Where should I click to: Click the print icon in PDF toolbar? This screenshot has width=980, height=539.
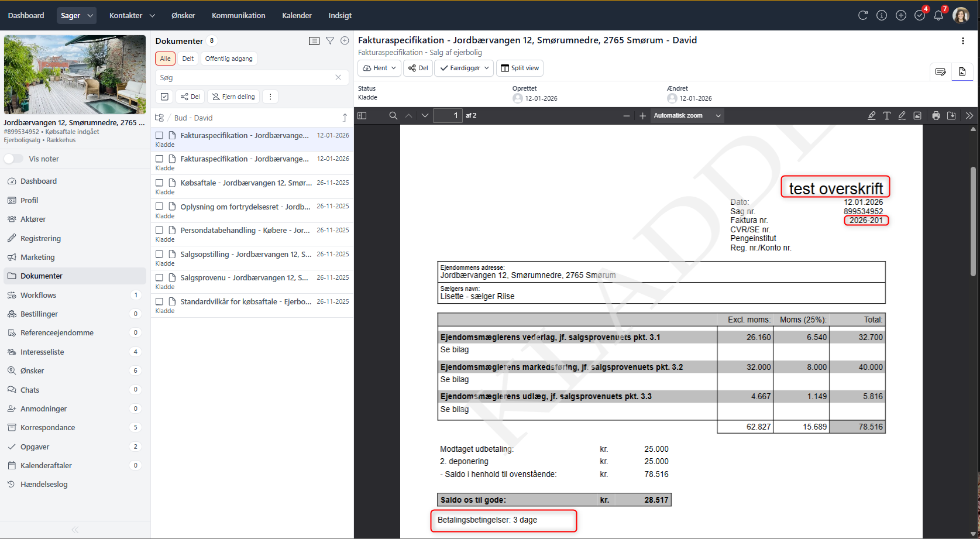(x=936, y=116)
